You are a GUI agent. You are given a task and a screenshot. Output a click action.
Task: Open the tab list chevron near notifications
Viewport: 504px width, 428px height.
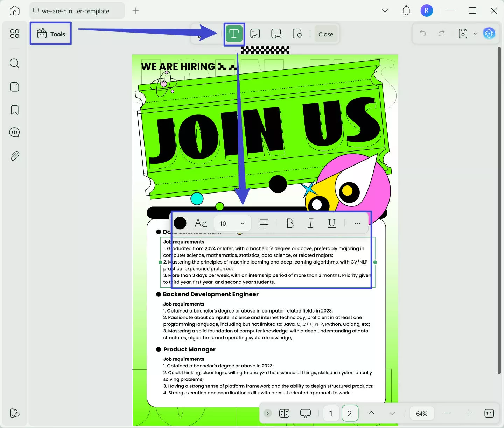[385, 10]
